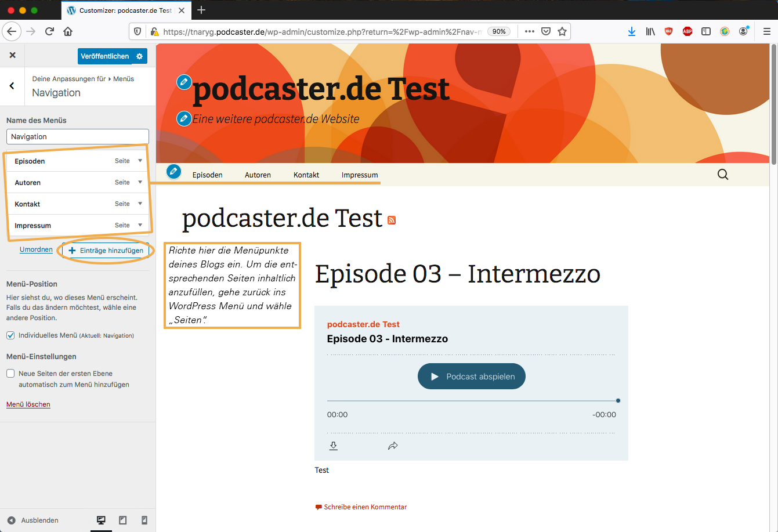Share the episode via share icon
This screenshot has width=778, height=532.
coord(393,446)
